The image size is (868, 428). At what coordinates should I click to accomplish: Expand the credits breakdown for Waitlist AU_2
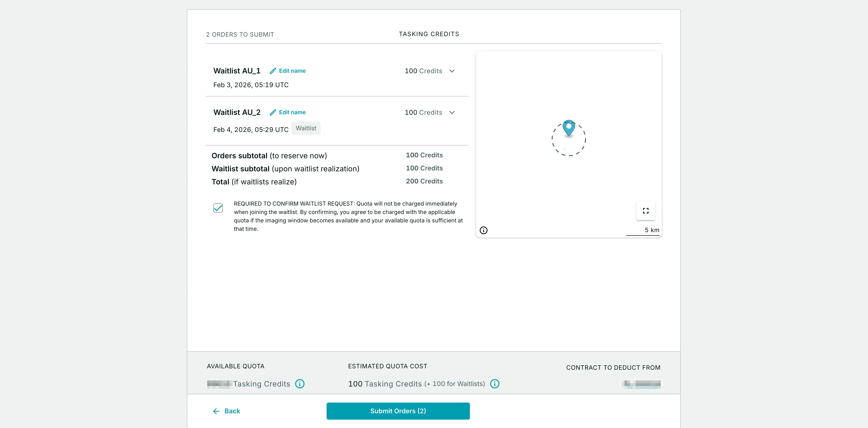point(452,112)
